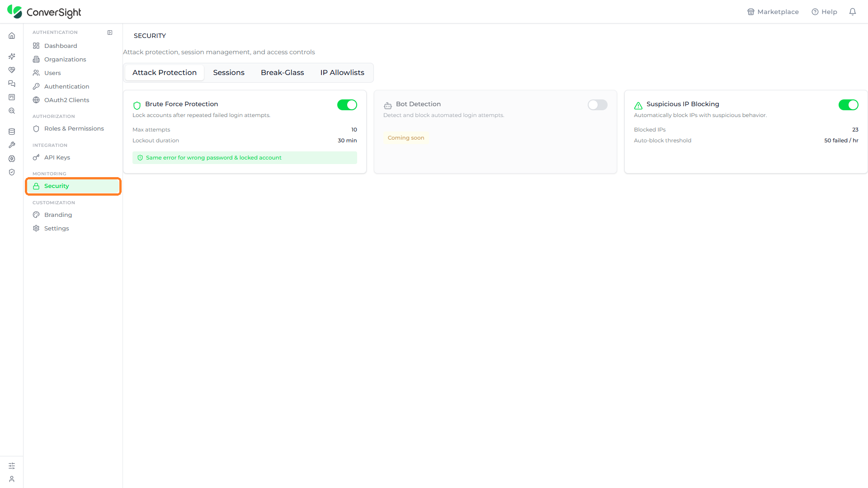Click the Auto-block threshold value 50 failed / hr
Image resolution: width=868 pixels, height=488 pixels.
coord(841,141)
